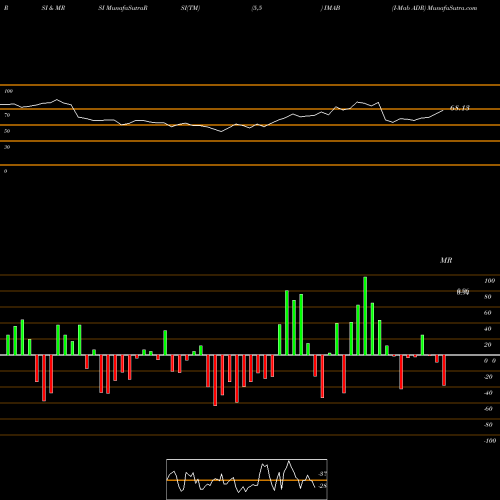Click the MR axis label -80
Image resolution: width=500 pixels, height=500 pixels.
point(488,425)
